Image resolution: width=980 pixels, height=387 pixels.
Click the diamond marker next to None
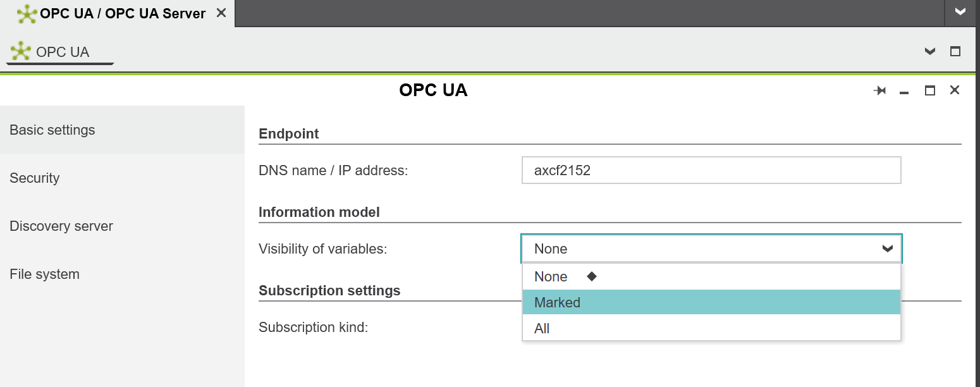coord(592,276)
